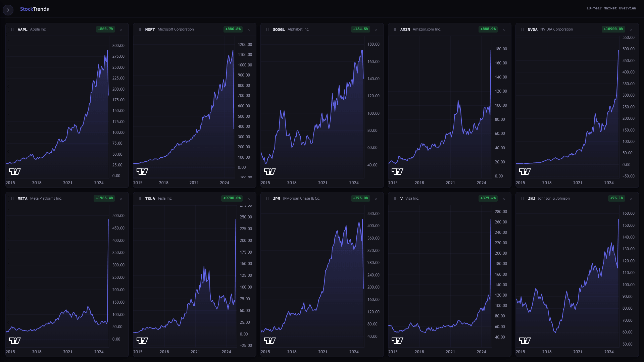Viewport: 644px width, 362px height.
Task: Open TradingView logo in JPM chart
Action: [x=270, y=341]
